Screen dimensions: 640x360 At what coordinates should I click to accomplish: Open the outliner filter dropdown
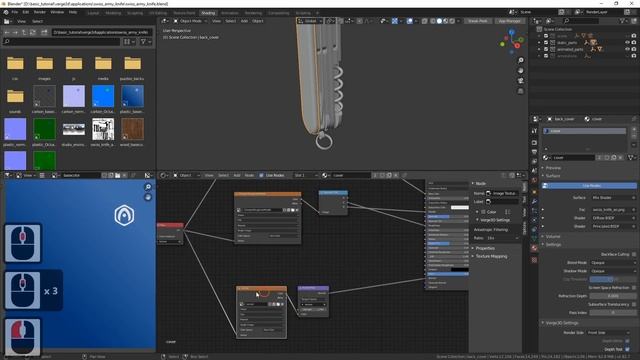coord(624,20)
